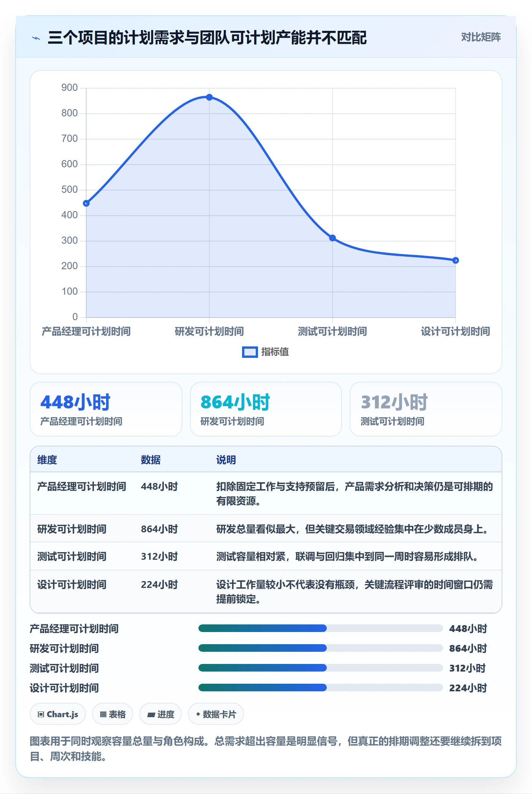The height and width of the screenshot is (794, 532).
Task: Click the Chart.js tag chip
Action: click(x=58, y=714)
